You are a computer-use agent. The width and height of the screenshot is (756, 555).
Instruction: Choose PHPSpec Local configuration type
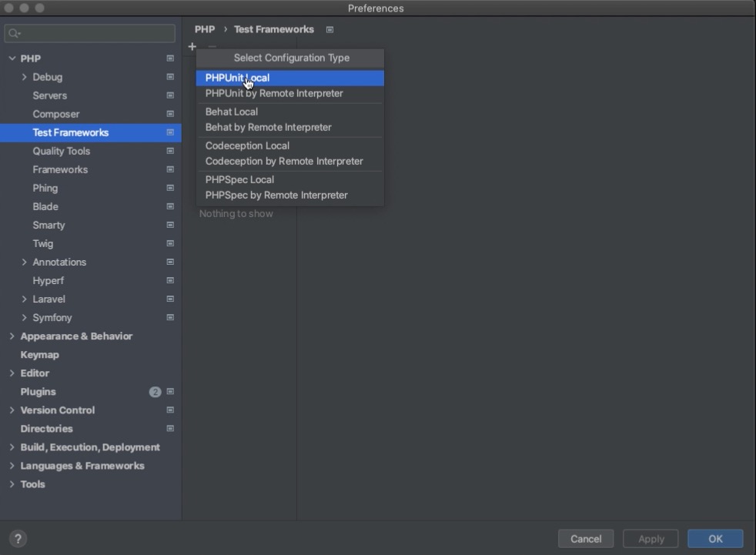tap(289, 179)
